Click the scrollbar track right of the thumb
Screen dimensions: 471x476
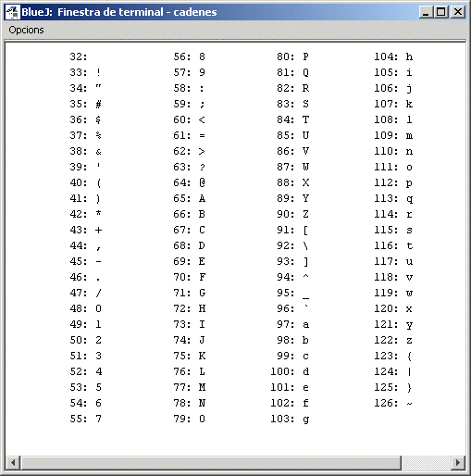427,462
